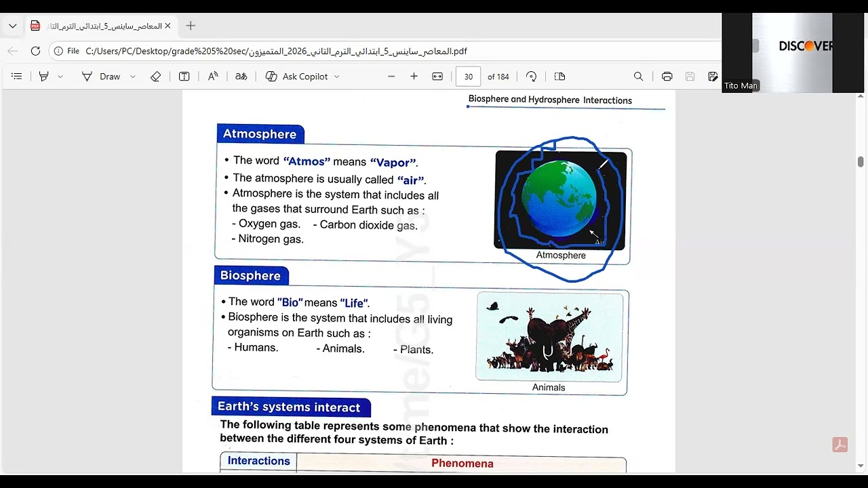Image resolution: width=868 pixels, height=488 pixels.
Task: Open the translate tool
Action: (241, 77)
